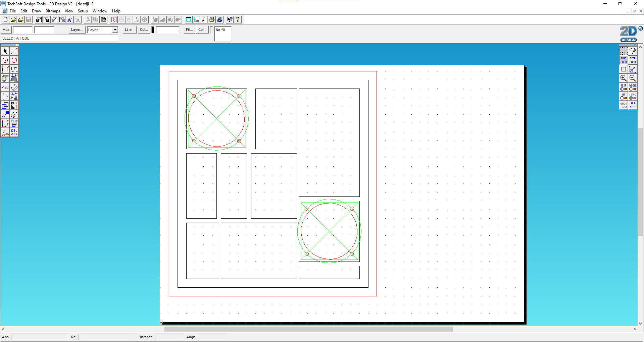Open the Setup menu
The width and height of the screenshot is (644, 342).
tap(83, 11)
